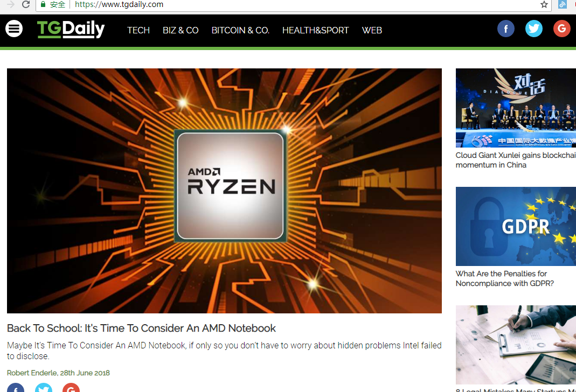Open the Xunlei dialogue panel thumbnail
576x392 pixels.
(x=516, y=108)
